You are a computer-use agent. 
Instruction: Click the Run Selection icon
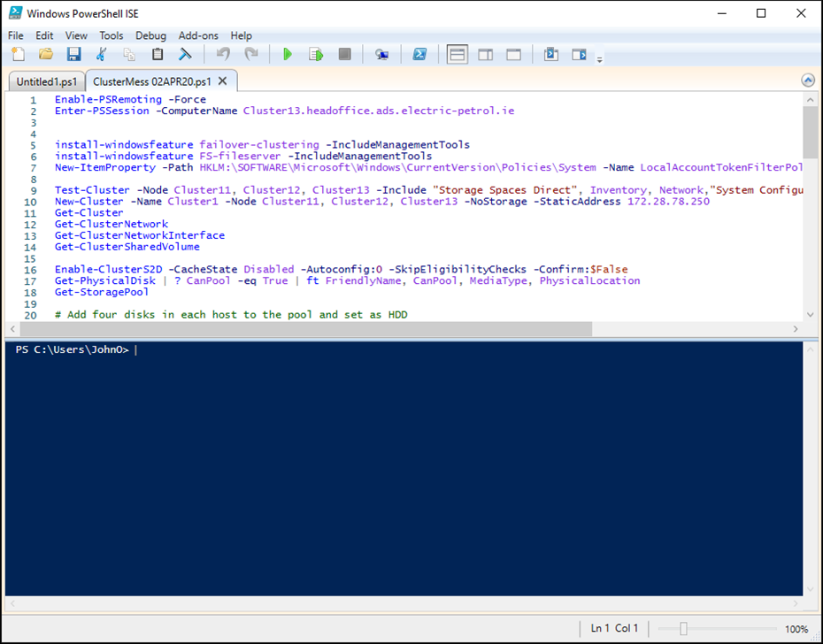316,55
